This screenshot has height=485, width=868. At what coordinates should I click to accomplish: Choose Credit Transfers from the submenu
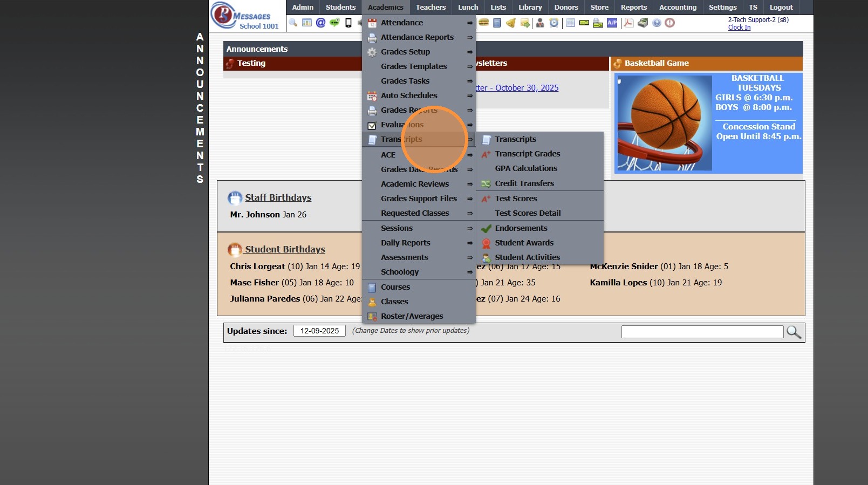(x=539, y=183)
